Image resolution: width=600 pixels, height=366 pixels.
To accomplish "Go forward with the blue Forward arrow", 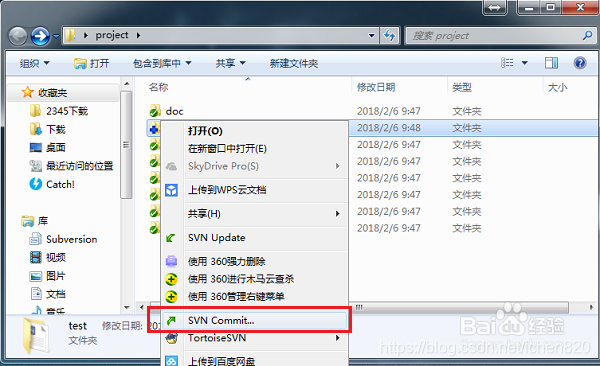I will (40, 36).
